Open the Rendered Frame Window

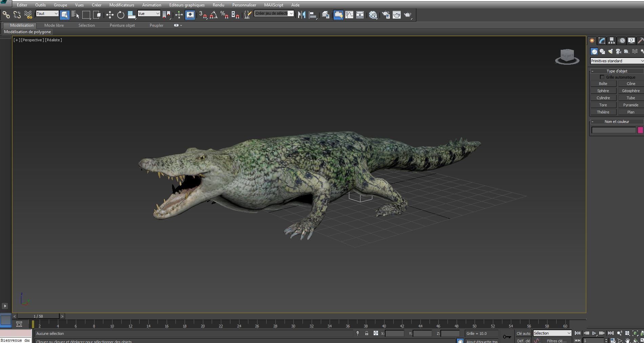click(x=397, y=15)
